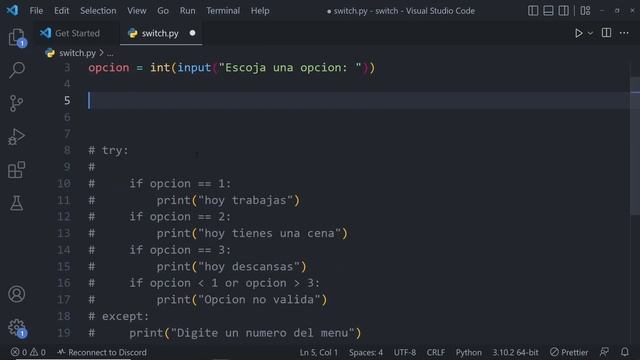Open the Selection menu
The image size is (640, 360).
click(x=98, y=11)
